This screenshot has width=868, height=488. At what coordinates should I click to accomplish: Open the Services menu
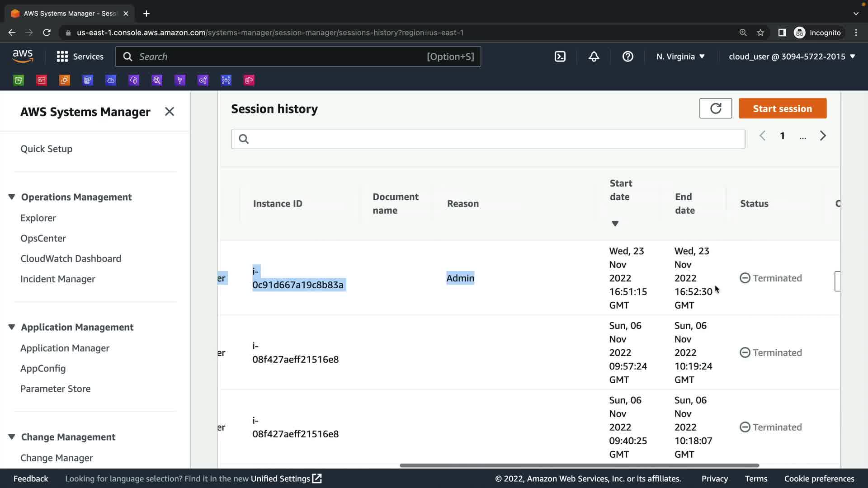point(80,56)
